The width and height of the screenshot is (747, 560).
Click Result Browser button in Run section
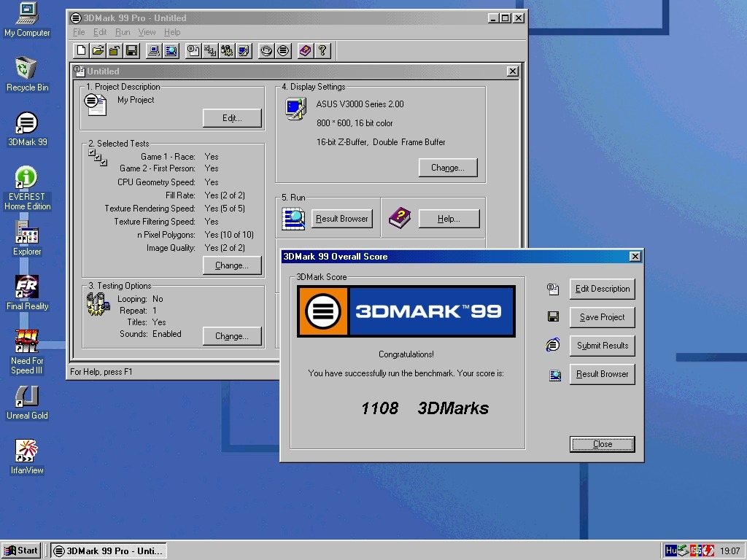pos(341,219)
